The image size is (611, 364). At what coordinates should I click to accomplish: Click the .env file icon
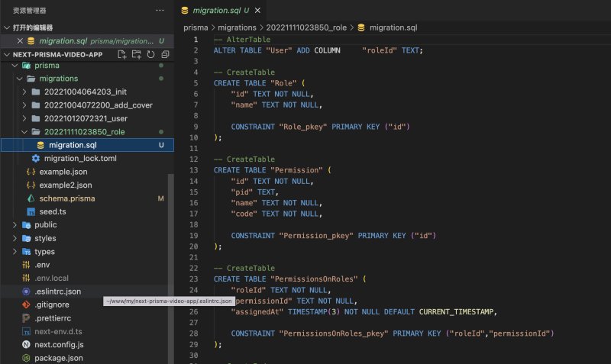click(x=26, y=265)
